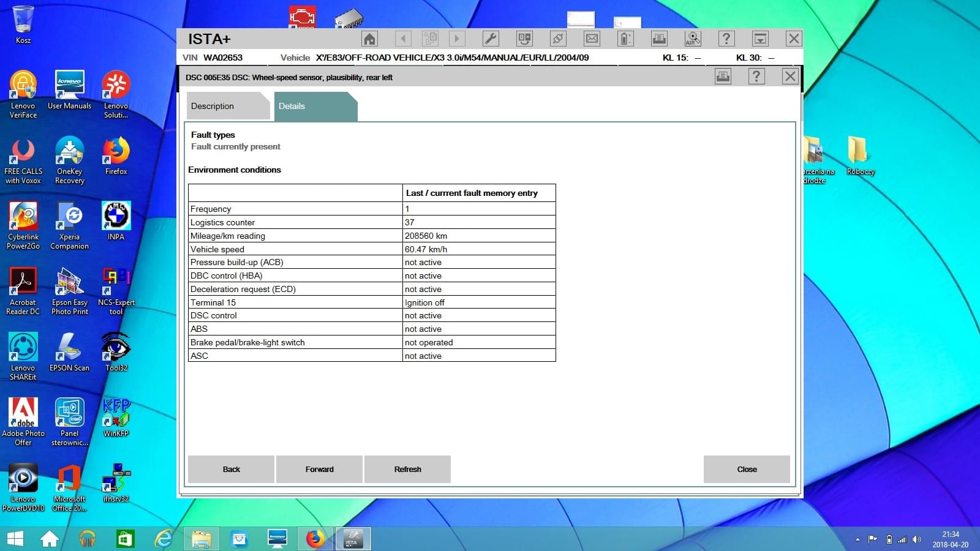
Task: Refresh the fault details
Action: click(407, 469)
